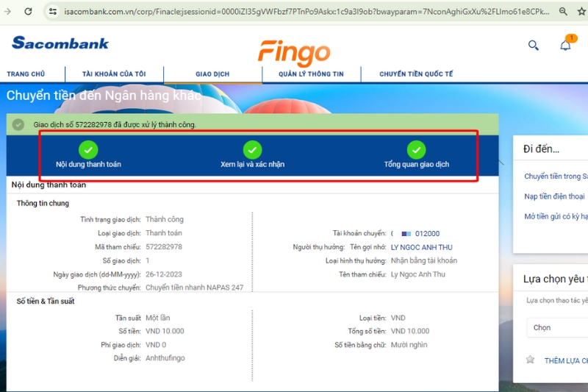The image size is (588, 392).
Task: Click the Đi đến... panel heading
Action: coord(541,149)
